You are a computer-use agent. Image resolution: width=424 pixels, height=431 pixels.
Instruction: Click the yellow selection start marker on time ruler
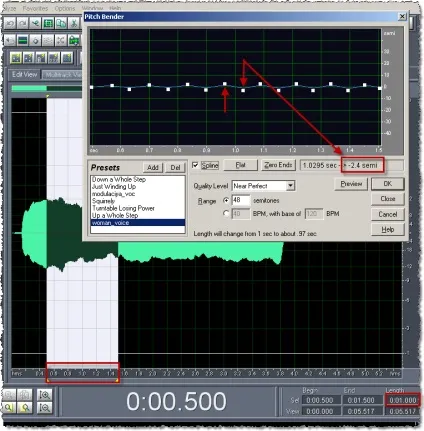coord(48,380)
